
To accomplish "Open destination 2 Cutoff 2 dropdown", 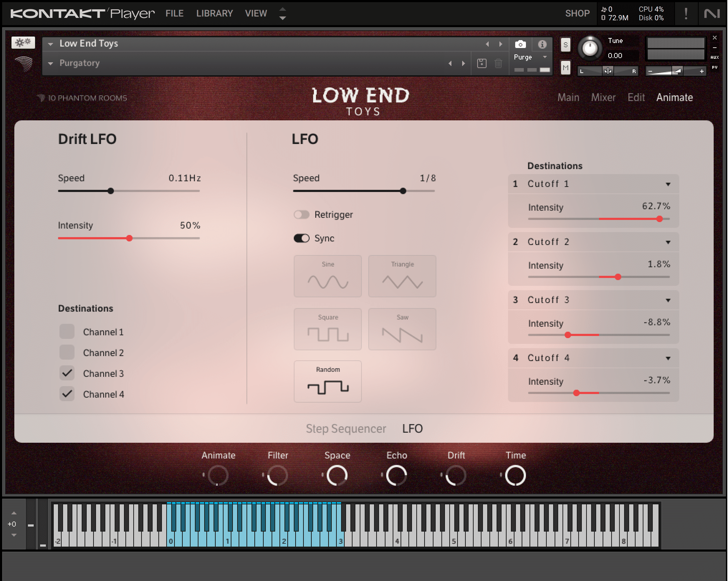I will (x=593, y=242).
